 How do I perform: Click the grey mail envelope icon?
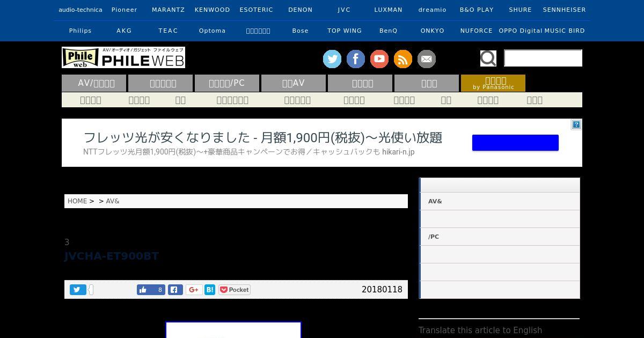427,59
